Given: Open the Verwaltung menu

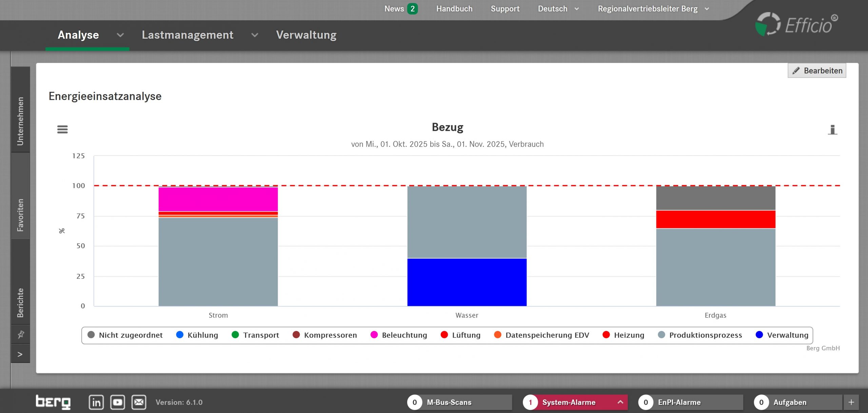Looking at the screenshot, I should [x=306, y=35].
